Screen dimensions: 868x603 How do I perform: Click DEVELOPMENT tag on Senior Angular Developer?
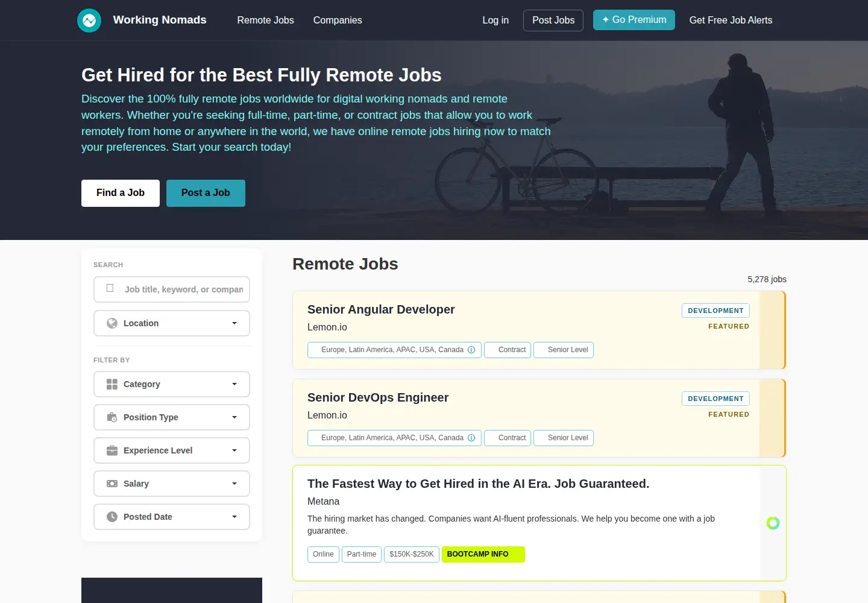click(715, 311)
